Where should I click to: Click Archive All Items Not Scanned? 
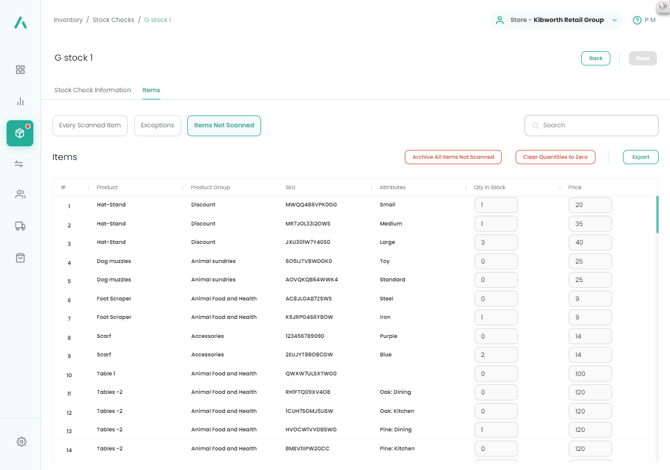click(x=453, y=157)
